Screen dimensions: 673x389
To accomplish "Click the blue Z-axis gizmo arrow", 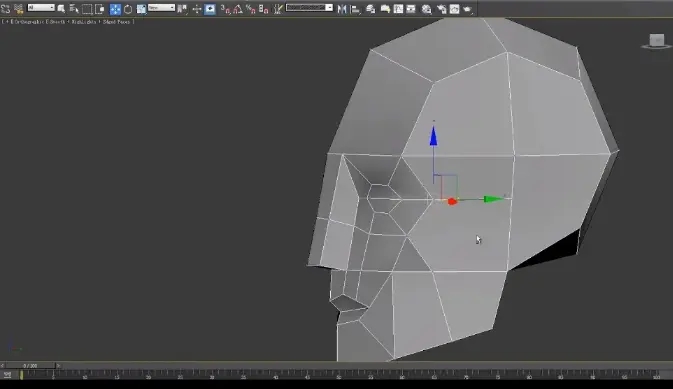I will (434, 137).
